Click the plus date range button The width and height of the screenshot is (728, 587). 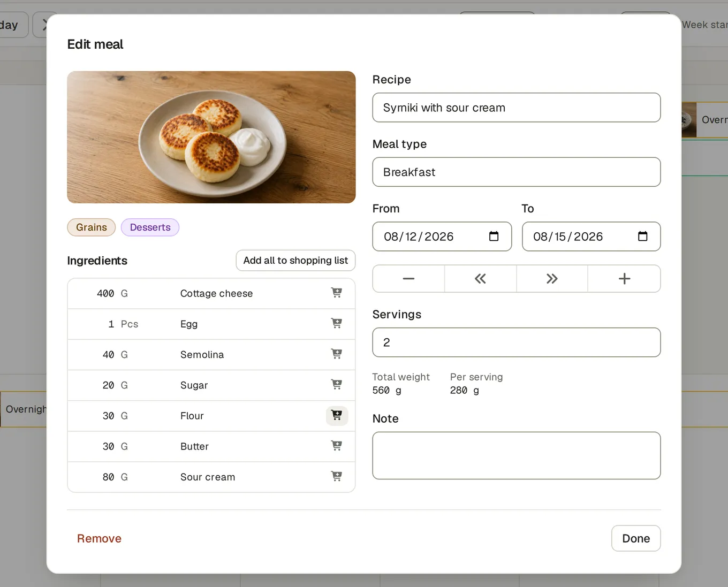pyautogui.click(x=624, y=279)
